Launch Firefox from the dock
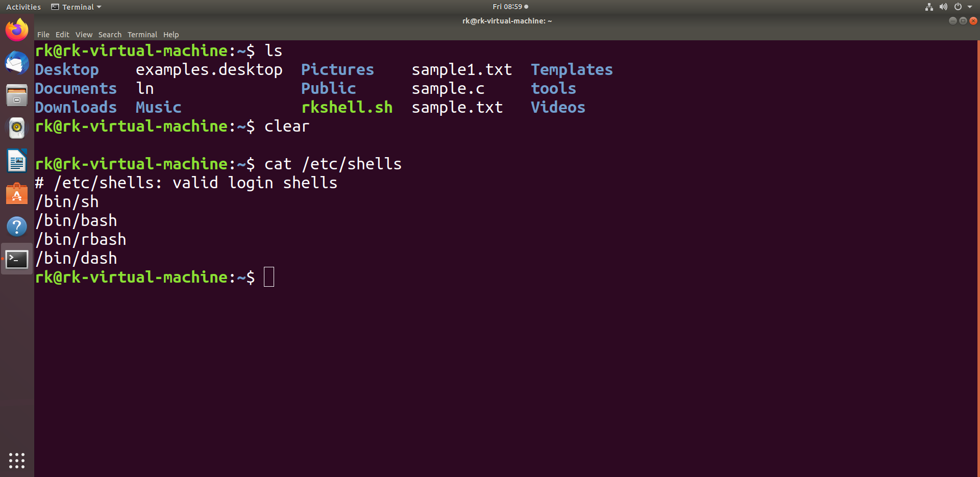The image size is (980, 477). pyautogui.click(x=17, y=29)
